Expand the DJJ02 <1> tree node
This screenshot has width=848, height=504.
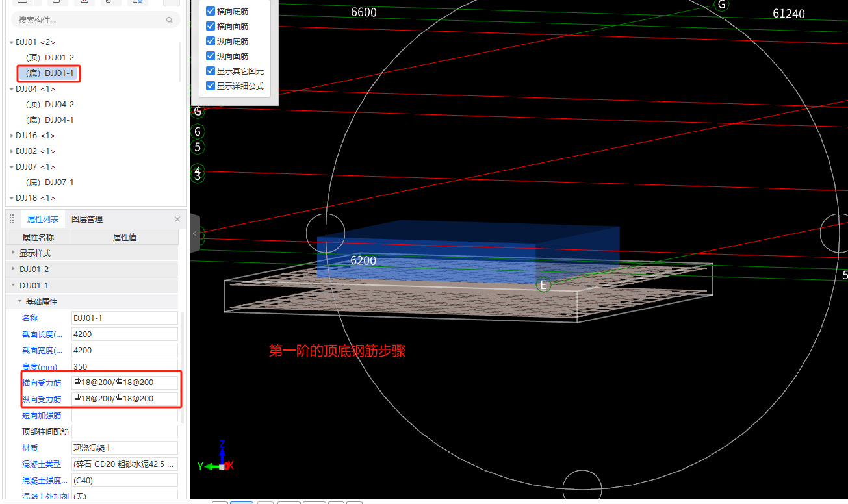coord(12,151)
